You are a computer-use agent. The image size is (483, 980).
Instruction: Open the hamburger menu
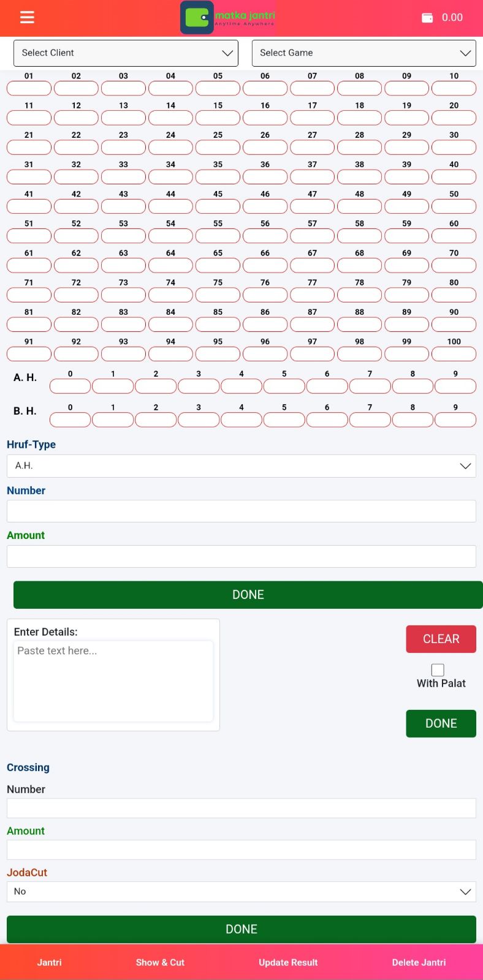click(27, 17)
